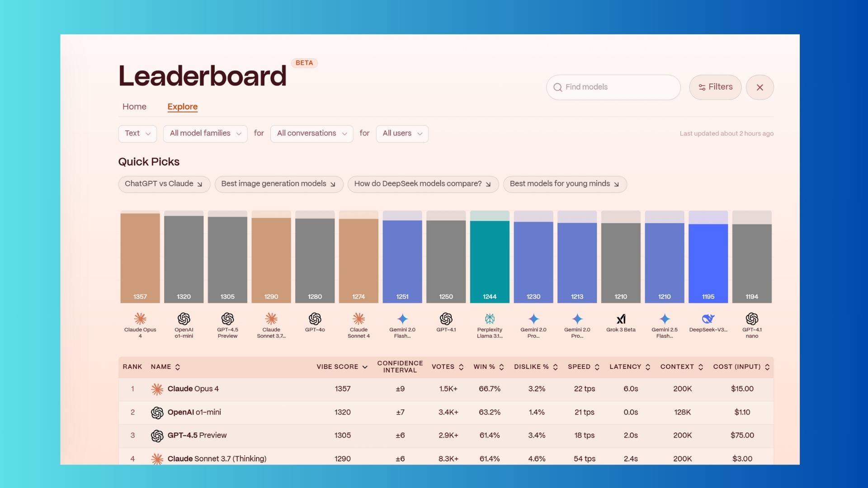Screen dimensions: 868x488
Task: Select the Explore tab
Action: pyautogui.click(x=182, y=107)
